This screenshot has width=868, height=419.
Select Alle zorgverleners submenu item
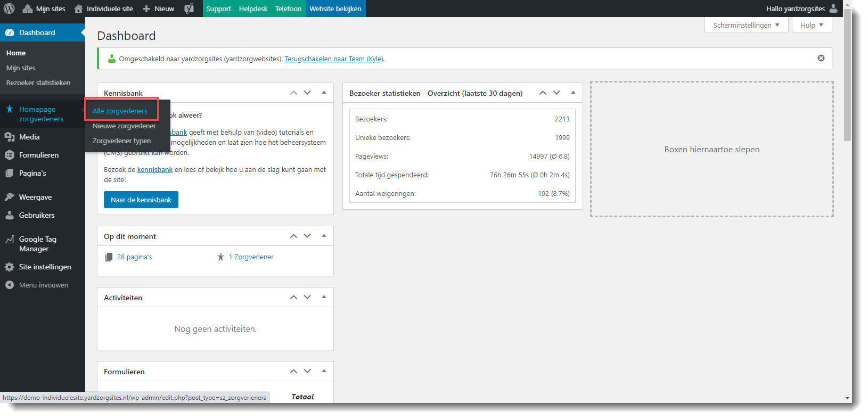120,111
